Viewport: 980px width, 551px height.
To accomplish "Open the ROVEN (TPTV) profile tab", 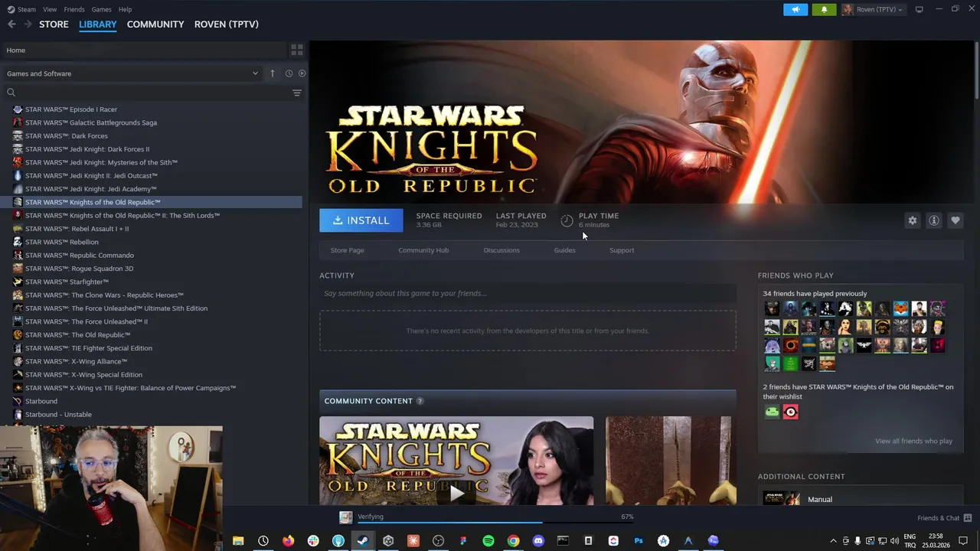I will [227, 24].
